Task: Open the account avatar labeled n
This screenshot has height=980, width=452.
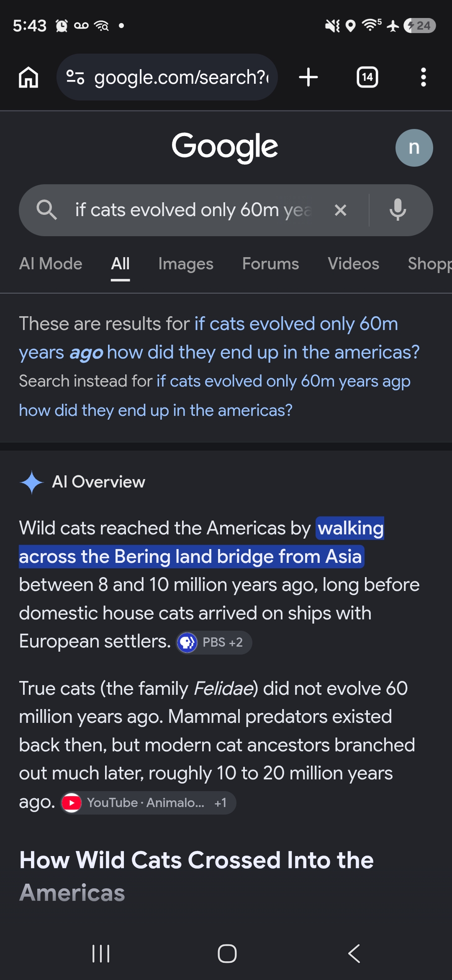Action: [x=414, y=148]
